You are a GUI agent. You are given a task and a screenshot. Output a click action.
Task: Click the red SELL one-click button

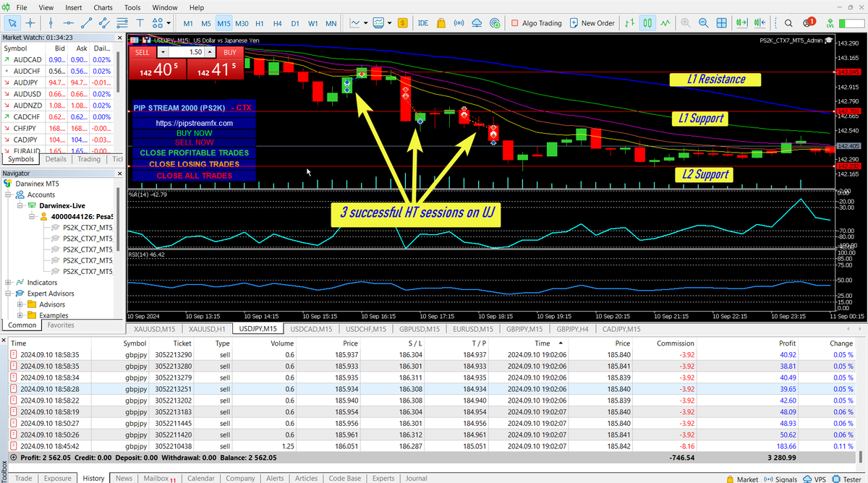click(x=142, y=52)
